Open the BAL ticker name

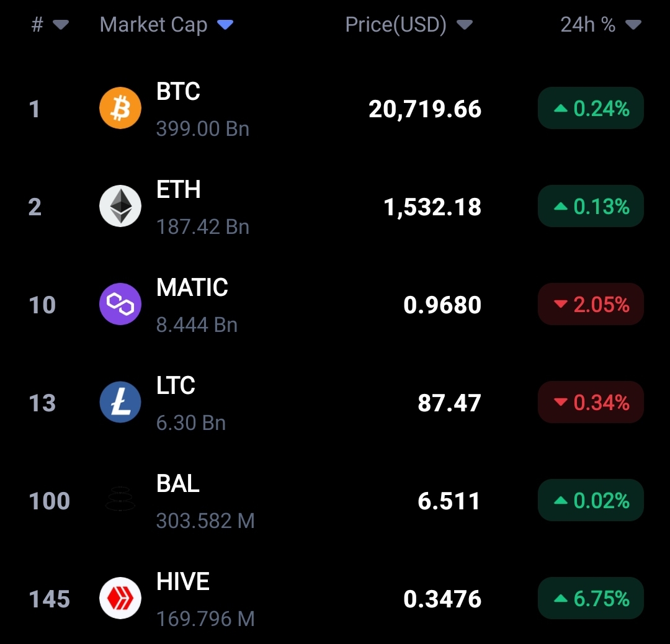178,484
